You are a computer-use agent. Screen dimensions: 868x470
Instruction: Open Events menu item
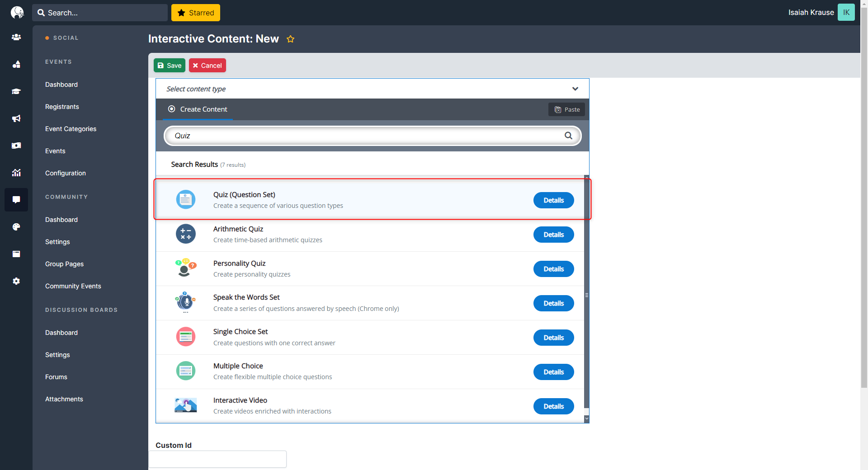click(x=55, y=151)
